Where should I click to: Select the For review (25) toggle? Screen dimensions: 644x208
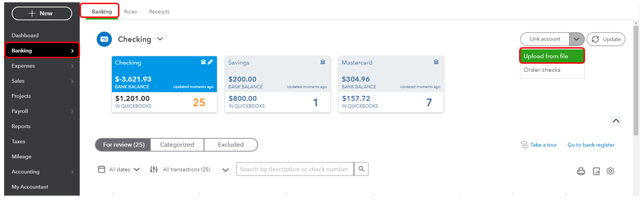pyautogui.click(x=123, y=145)
